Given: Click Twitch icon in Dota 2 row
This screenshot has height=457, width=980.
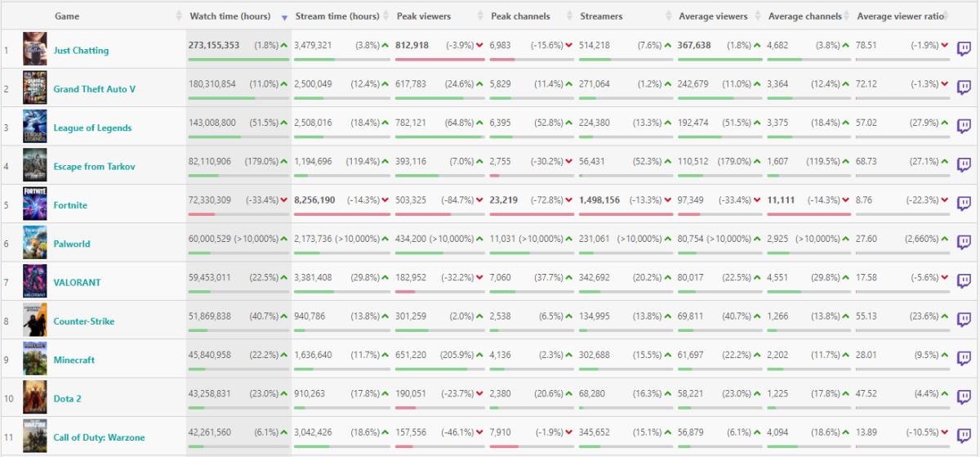Looking at the screenshot, I should tap(964, 397).
